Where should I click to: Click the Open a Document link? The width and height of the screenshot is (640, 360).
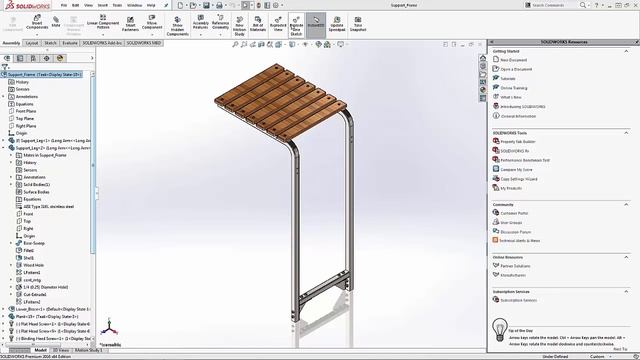pyautogui.click(x=516, y=69)
